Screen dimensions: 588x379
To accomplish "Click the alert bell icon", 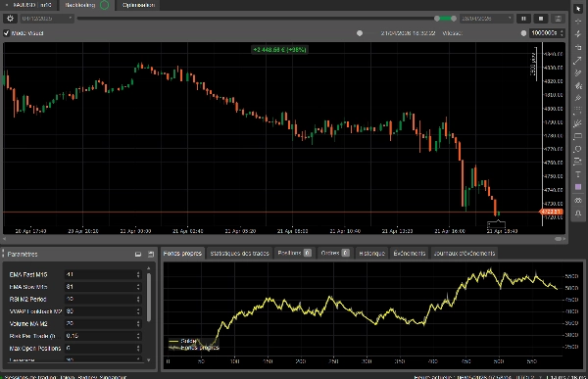I will [578, 213].
